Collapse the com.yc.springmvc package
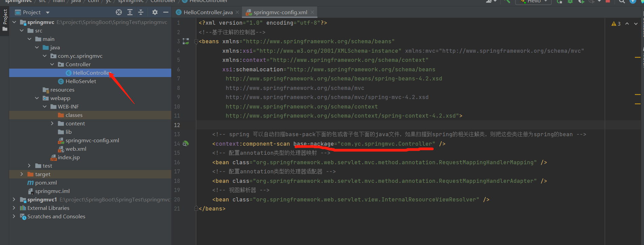Image resolution: width=644 pixels, height=245 pixels. (x=45, y=56)
